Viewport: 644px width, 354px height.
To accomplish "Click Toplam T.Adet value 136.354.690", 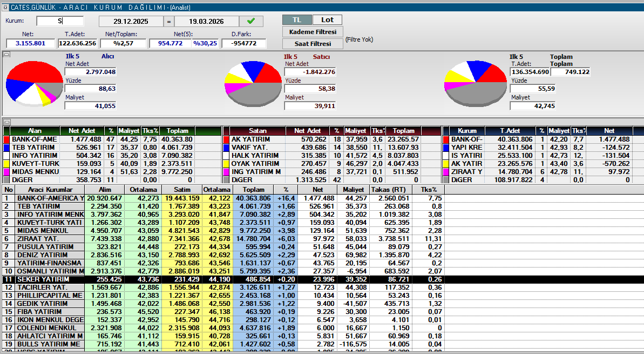I will (530, 72).
